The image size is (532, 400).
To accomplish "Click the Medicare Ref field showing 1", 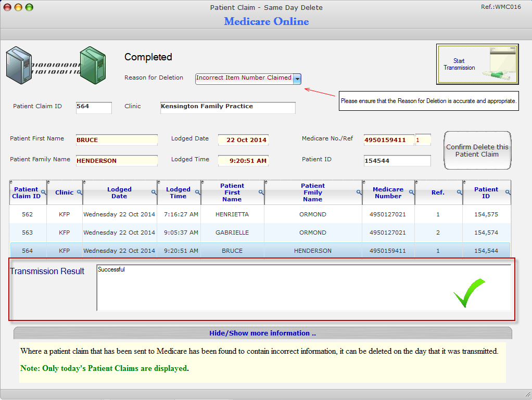I will [423, 140].
